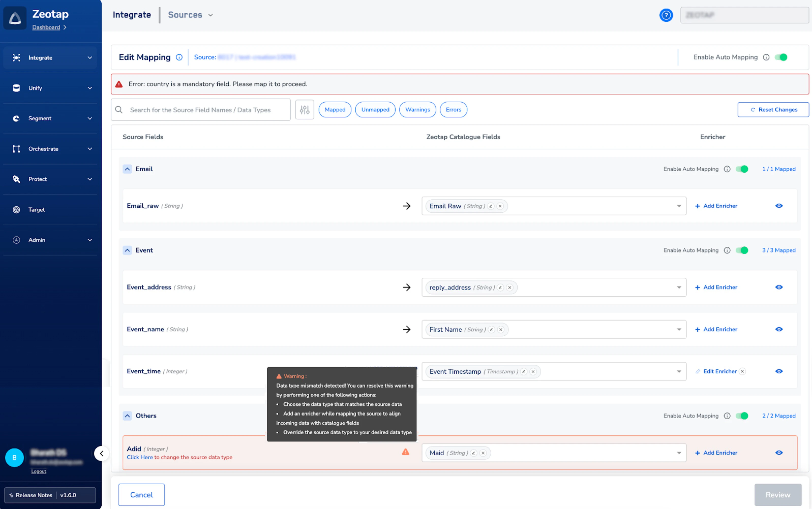This screenshot has height=509, width=812.
Task: Click the filter sliders icon
Action: [305, 110]
